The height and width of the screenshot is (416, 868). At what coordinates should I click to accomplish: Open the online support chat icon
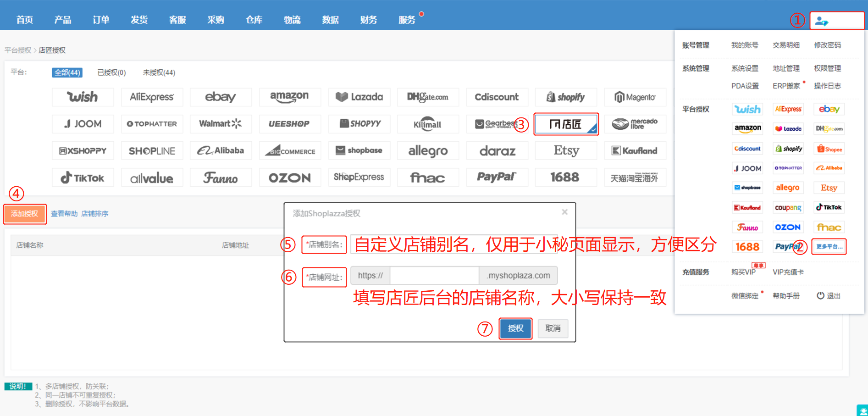[862, 410]
